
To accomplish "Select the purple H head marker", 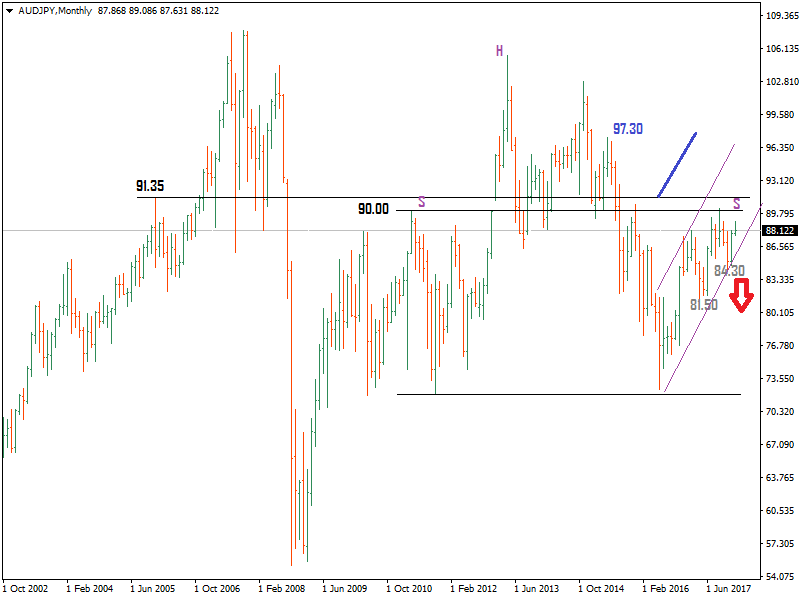I will [499, 51].
